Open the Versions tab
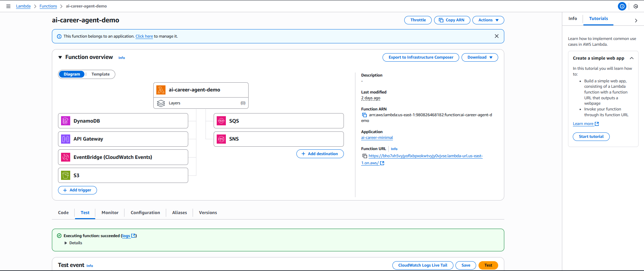This screenshot has height=271, width=644. (x=208, y=213)
